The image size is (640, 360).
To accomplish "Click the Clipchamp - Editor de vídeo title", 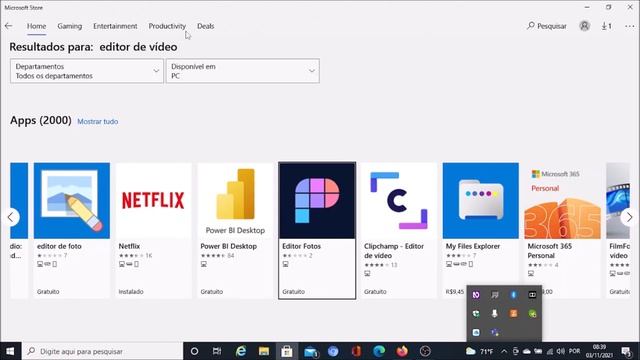I will 394,251.
